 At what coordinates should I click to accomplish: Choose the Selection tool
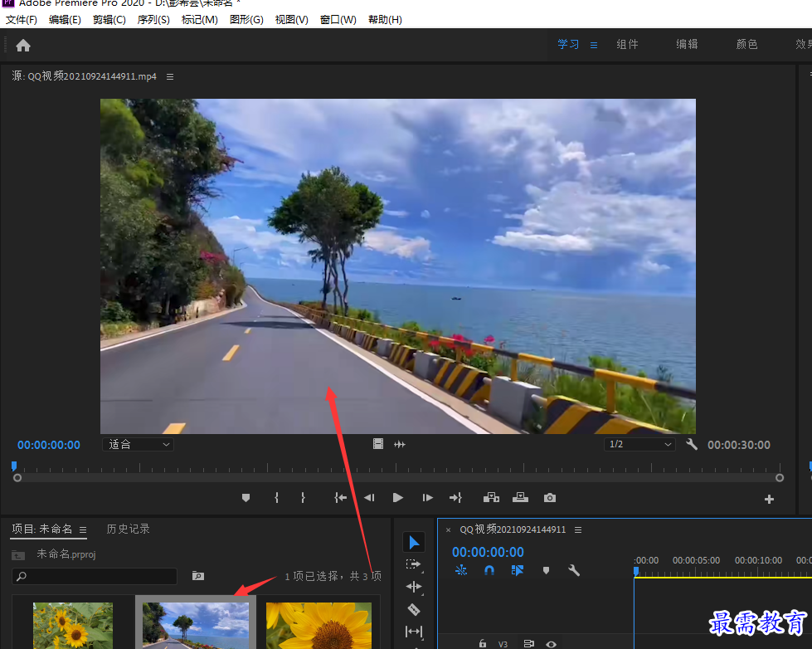point(414,542)
